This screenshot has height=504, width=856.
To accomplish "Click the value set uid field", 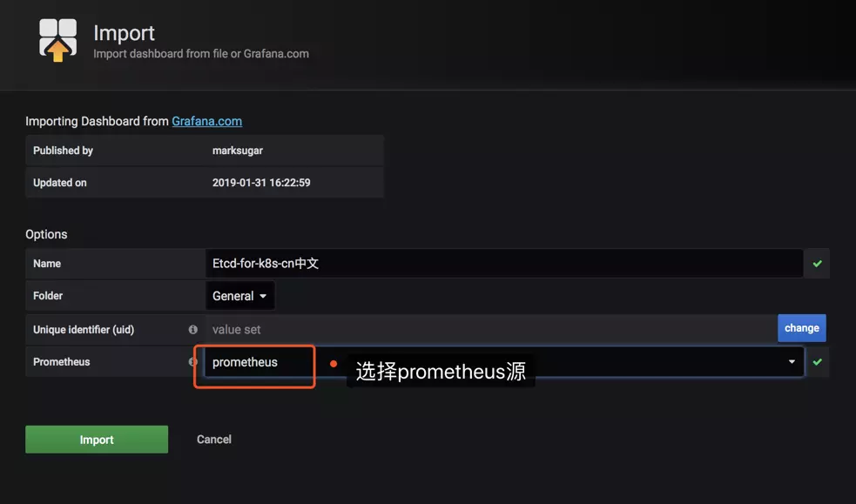I will click(x=491, y=329).
